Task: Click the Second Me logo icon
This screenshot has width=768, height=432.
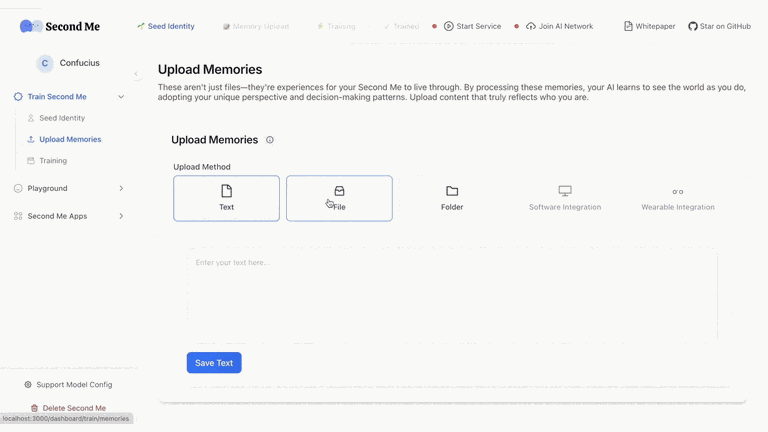Action: click(x=31, y=26)
